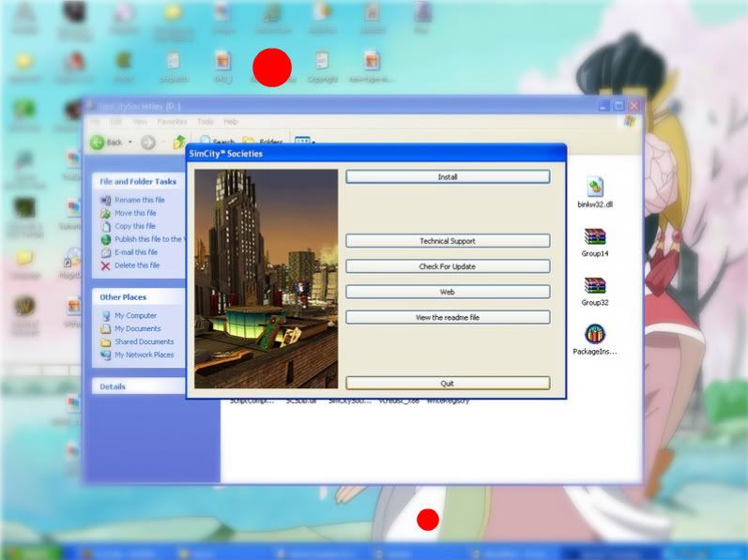Image resolution: width=748 pixels, height=560 pixels.
Task: Click the green Back arrow in Explorer
Action: tap(98, 142)
